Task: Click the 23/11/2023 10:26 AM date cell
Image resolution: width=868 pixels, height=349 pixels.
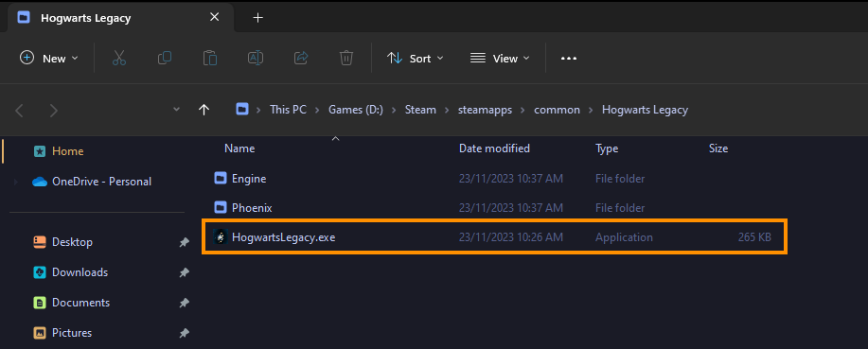Action: 511,237
